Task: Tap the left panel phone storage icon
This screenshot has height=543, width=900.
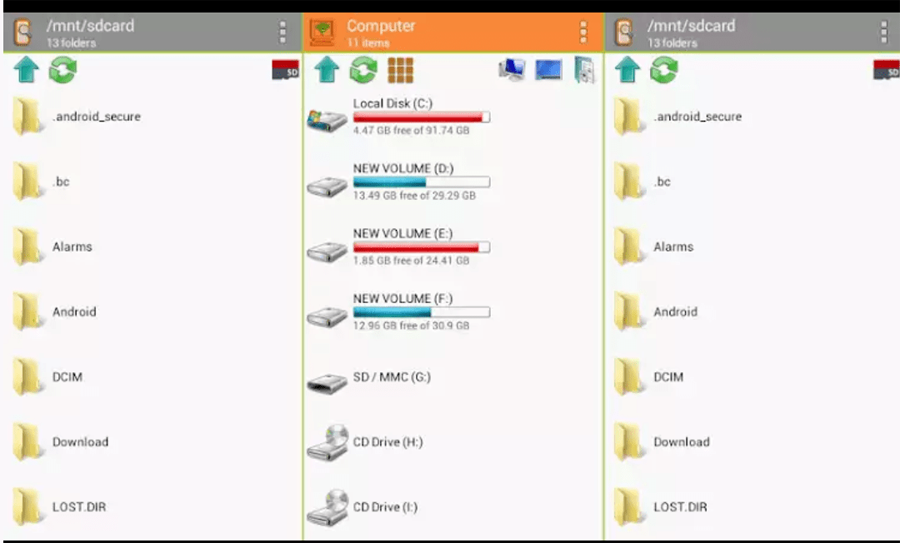Action: [x=23, y=32]
